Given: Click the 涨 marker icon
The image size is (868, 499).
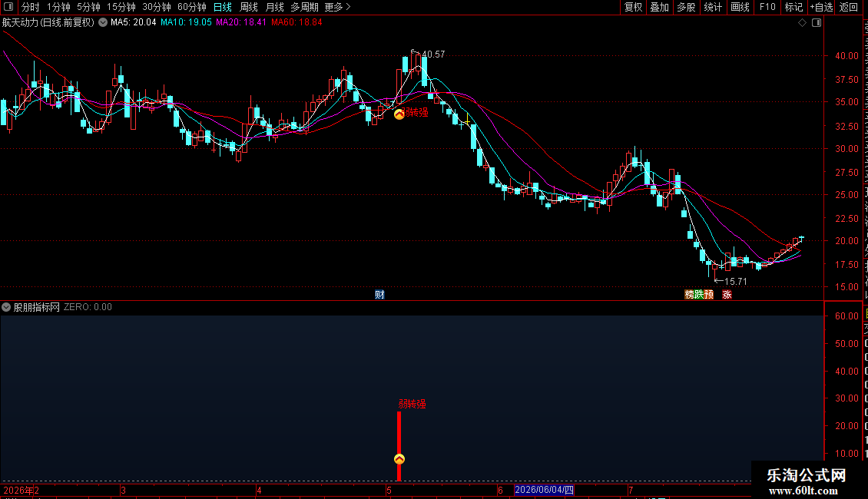Looking at the screenshot, I should (x=727, y=294).
